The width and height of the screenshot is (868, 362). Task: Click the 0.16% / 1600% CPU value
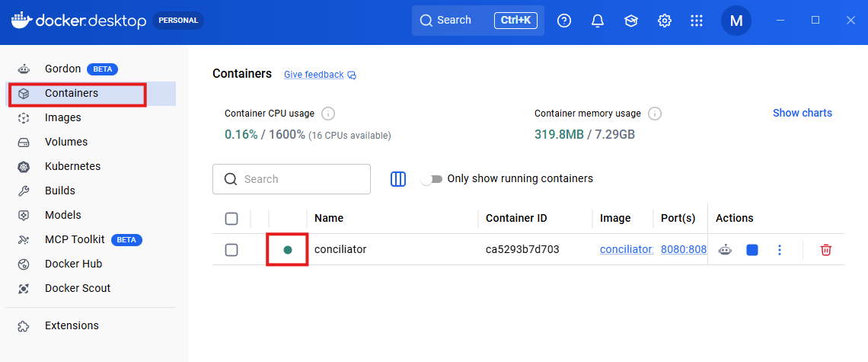pyautogui.click(x=265, y=135)
